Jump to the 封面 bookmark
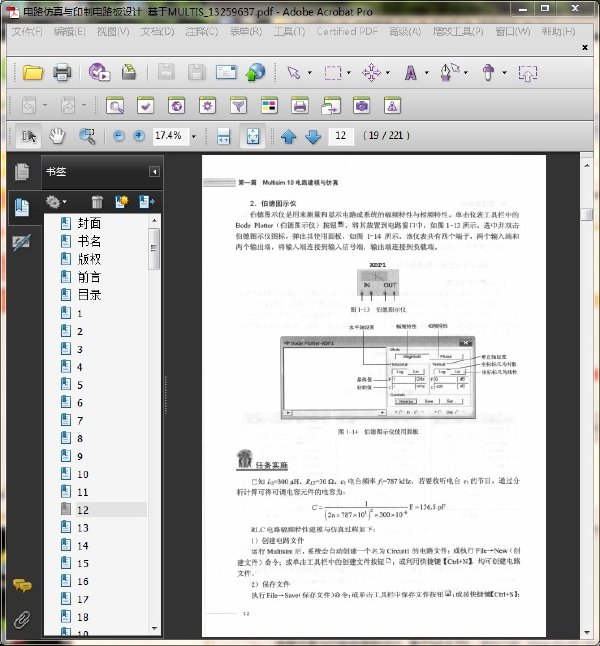The image size is (600, 646). coord(89,223)
